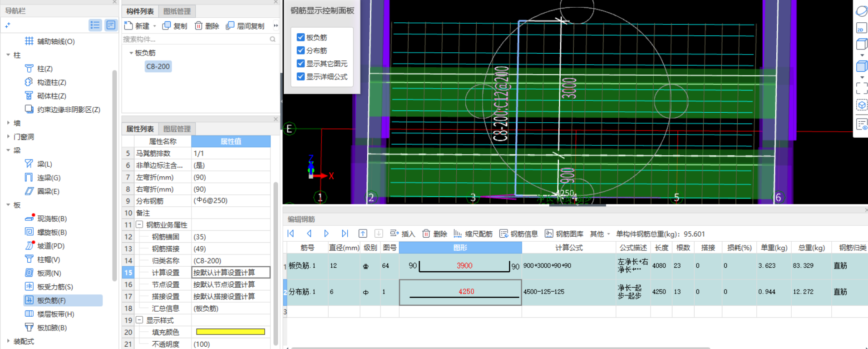The image size is (868, 349).
Task: Click 搜索构件 search field
Action: 200,39
